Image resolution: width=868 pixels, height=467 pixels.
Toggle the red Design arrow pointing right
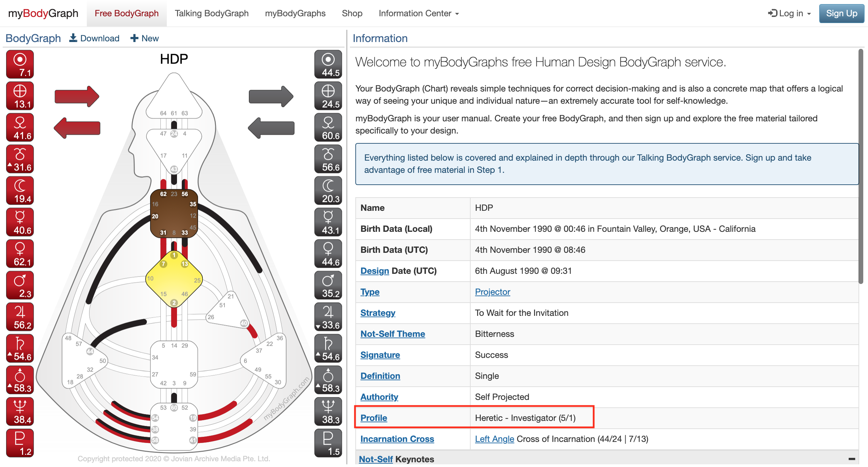click(76, 96)
